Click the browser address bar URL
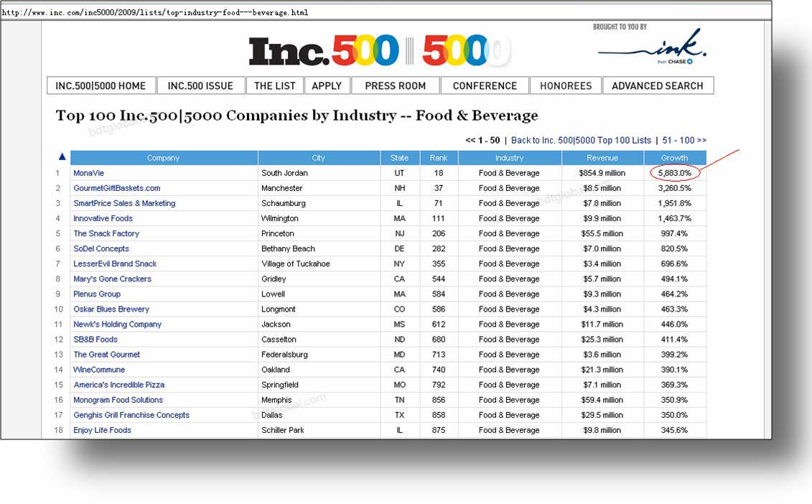Screen dimensions: 812x504 coord(155,12)
